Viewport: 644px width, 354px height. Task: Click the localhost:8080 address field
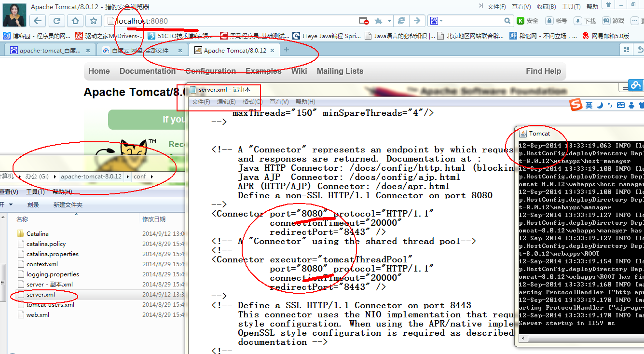[232, 21]
